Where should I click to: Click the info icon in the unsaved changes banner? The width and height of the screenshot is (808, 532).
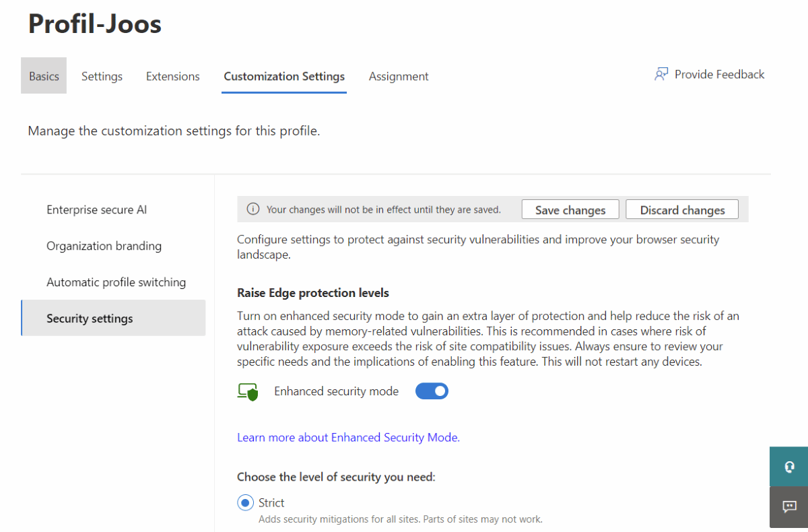pyautogui.click(x=253, y=209)
